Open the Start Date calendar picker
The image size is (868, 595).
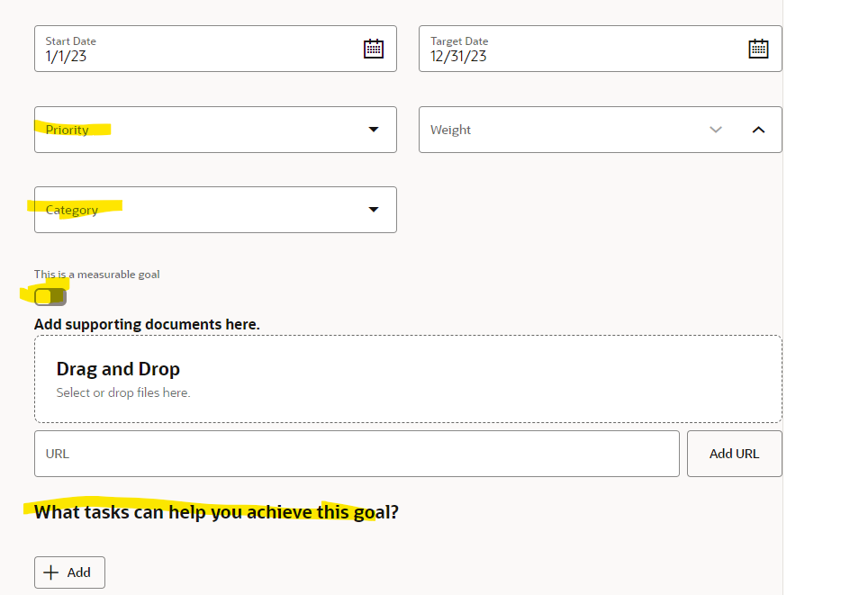coord(374,49)
